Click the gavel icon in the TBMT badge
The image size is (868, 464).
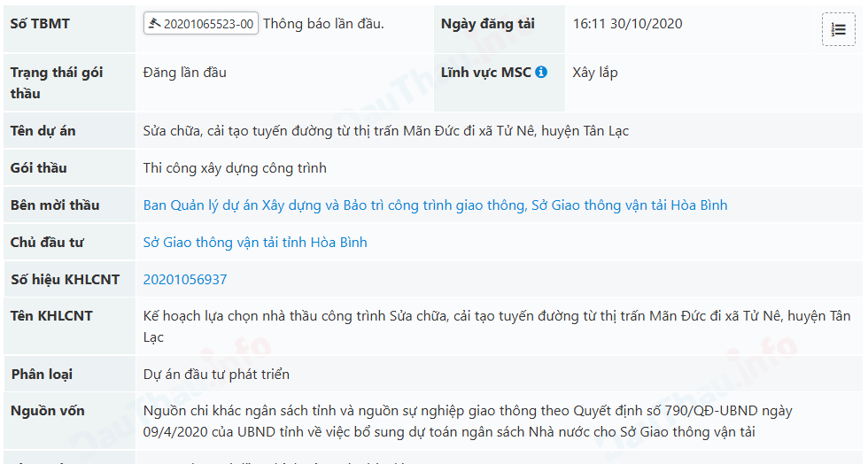156,24
